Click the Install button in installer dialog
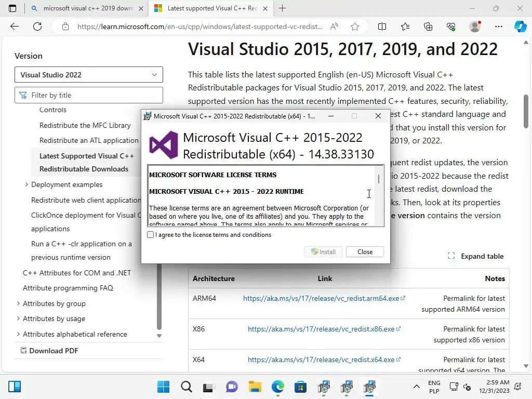This screenshot has height=399, width=532. coord(323,252)
